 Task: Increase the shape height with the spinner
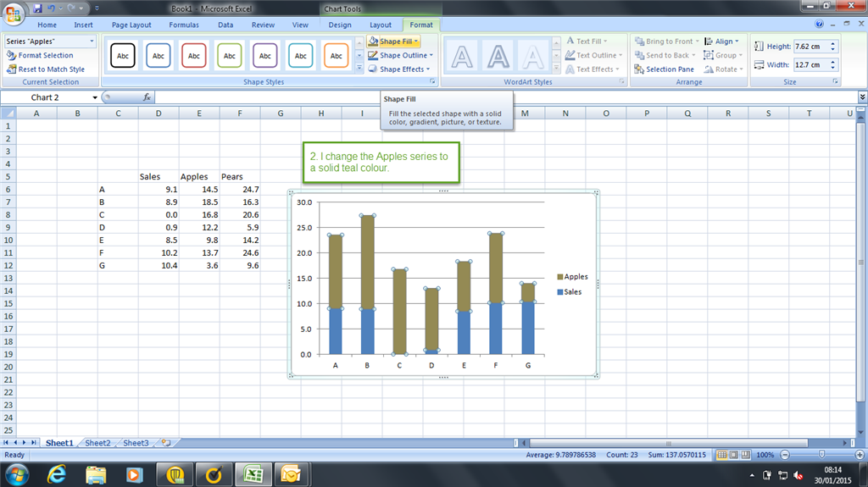(832, 44)
